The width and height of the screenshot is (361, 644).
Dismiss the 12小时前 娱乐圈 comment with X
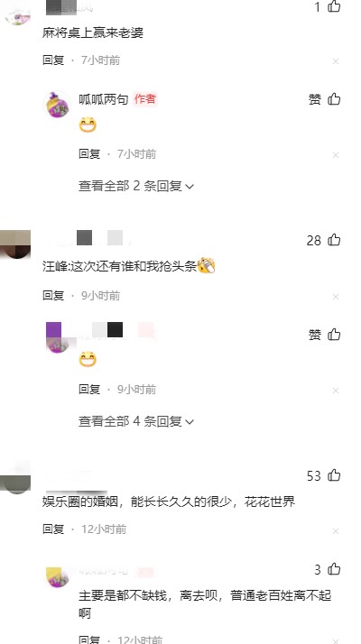[336, 531]
